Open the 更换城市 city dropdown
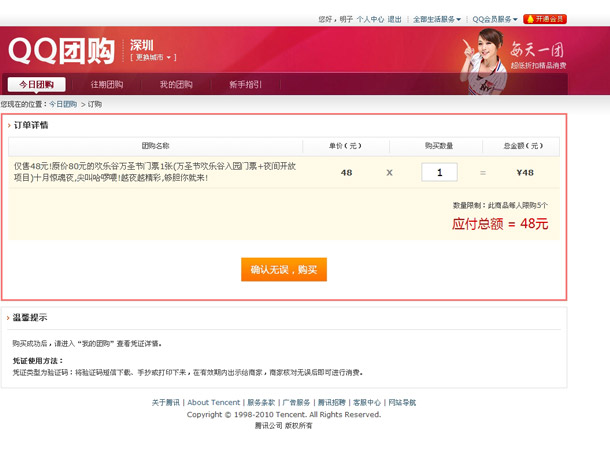This screenshot has width=610, height=460. pyautogui.click(x=153, y=57)
